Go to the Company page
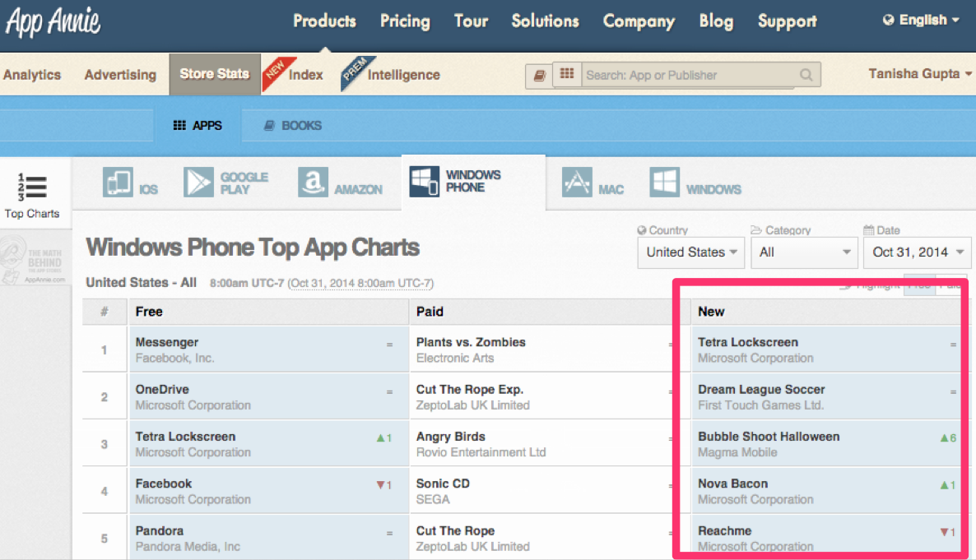Viewport: 976px width, 560px height. click(x=639, y=21)
